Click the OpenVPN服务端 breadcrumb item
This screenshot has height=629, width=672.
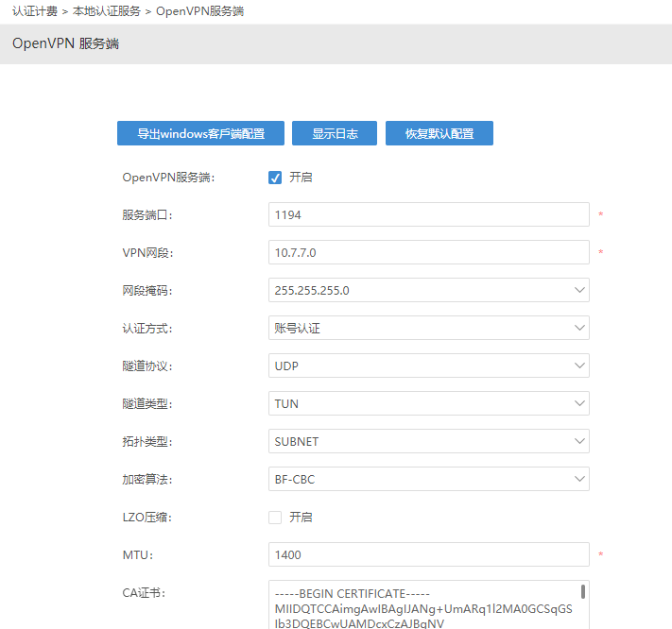pos(199,11)
